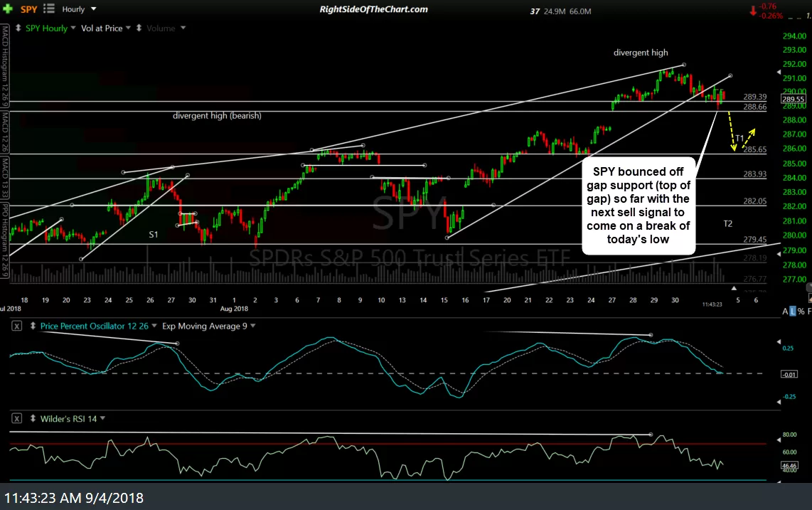Click the axis arrow marker beside 279.00
This screenshot has height=510, width=812.
tap(779, 254)
